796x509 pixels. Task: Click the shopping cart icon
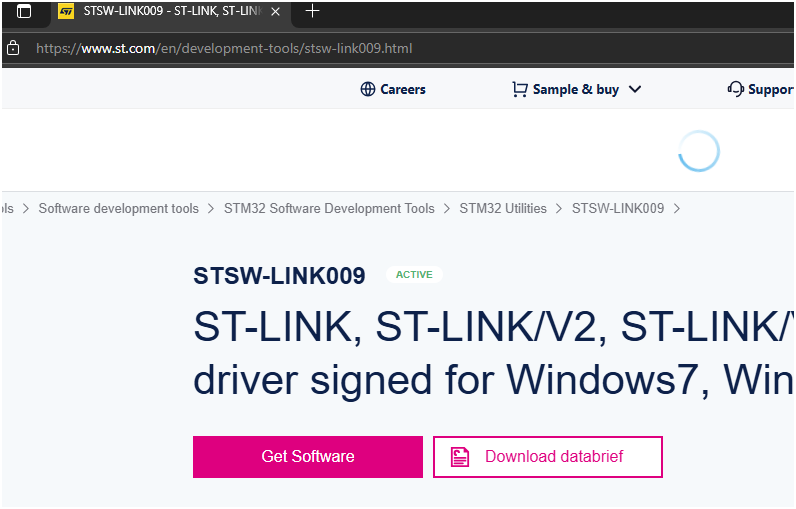[x=520, y=89]
